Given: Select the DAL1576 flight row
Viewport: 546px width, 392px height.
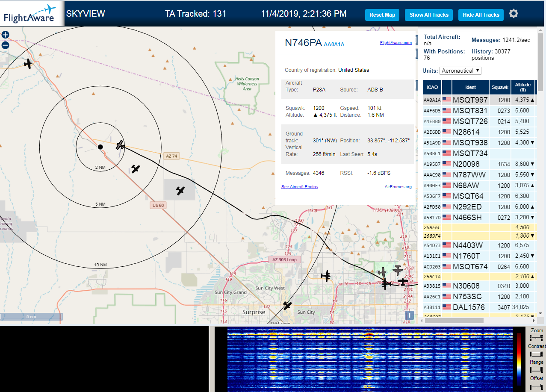Looking at the screenshot, I should pyautogui.click(x=479, y=307).
